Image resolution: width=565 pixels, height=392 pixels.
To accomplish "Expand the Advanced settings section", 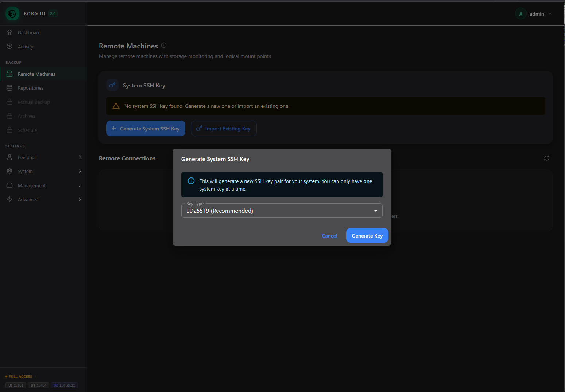I will [43, 199].
